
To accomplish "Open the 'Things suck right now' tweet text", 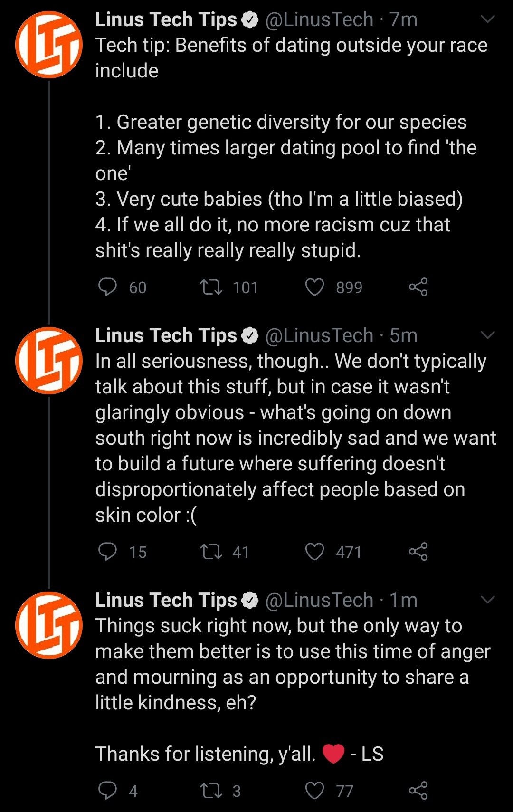I will click(x=285, y=664).
